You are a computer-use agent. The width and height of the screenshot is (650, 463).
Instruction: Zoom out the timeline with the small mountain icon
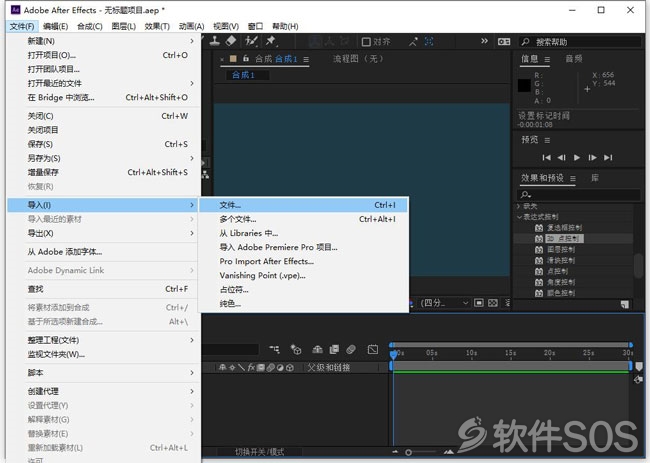click(x=395, y=452)
